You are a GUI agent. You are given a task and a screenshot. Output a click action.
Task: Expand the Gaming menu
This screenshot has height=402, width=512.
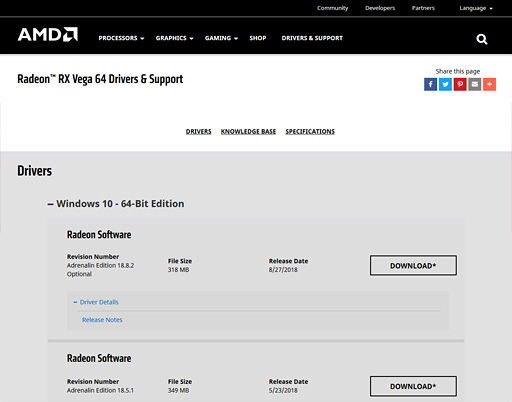[221, 38]
